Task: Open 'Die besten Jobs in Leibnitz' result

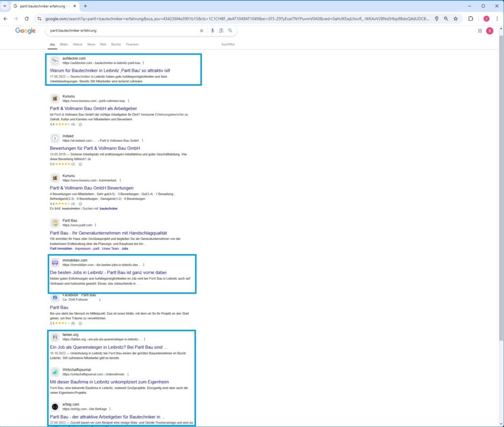Action: pyautogui.click(x=108, y=272)
